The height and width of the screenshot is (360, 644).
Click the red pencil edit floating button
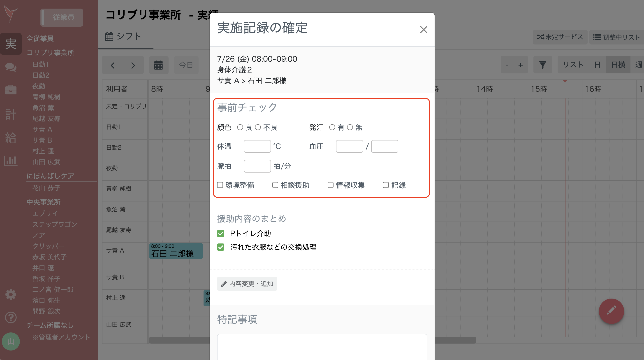tap(612, 311)
